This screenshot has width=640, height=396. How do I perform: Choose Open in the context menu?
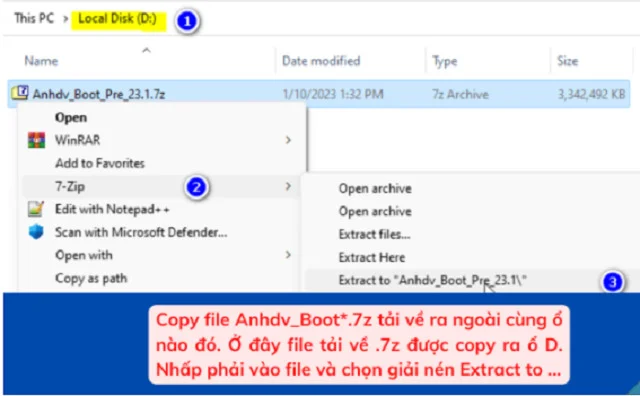[x=71, y=118]
